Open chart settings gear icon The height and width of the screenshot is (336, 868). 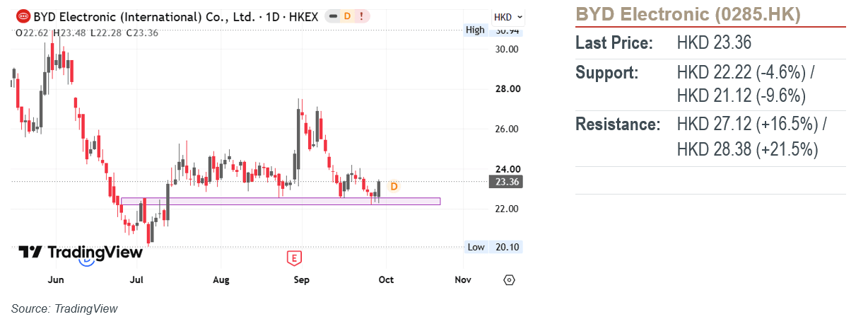pos(509,279)
